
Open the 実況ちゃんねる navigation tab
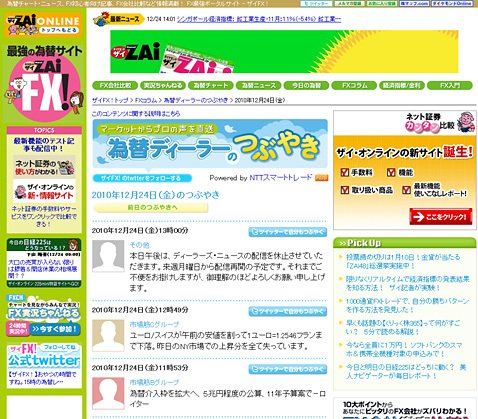(163, 85)
